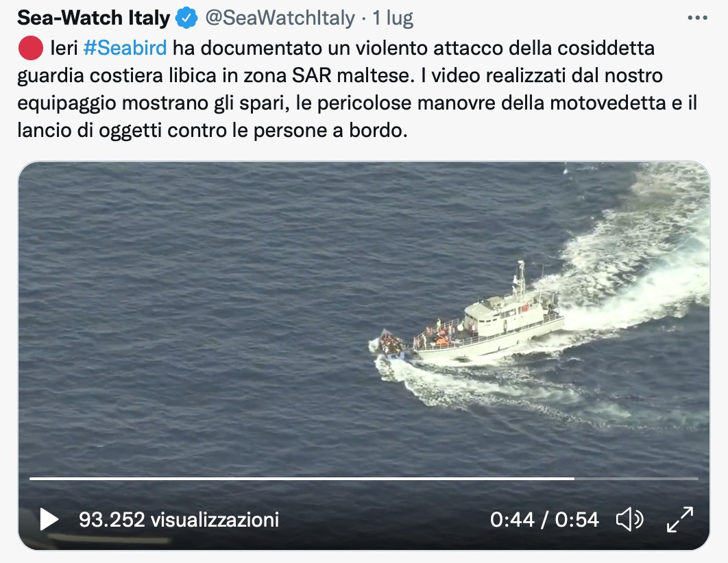Viewport: 728px width, 563px height.
Task: Click the elapsed time 0:44 label
Action: click(x=512, y=519)
